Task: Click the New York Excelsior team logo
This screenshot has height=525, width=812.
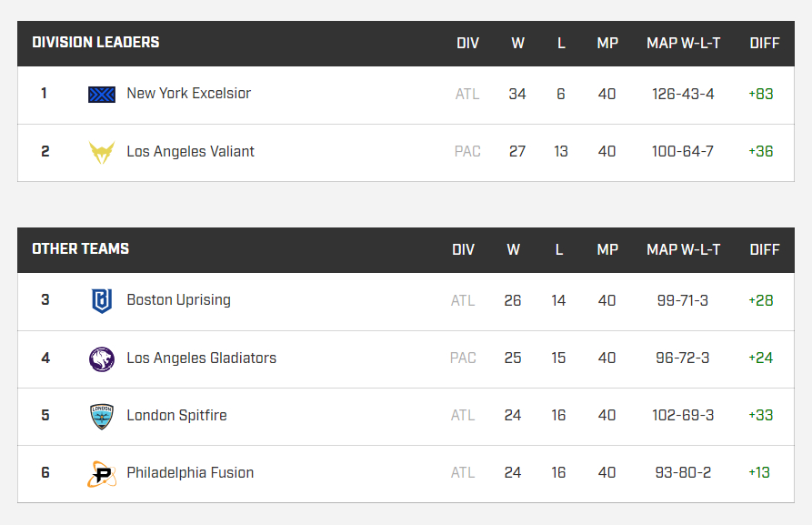Action: coord(102,95)
